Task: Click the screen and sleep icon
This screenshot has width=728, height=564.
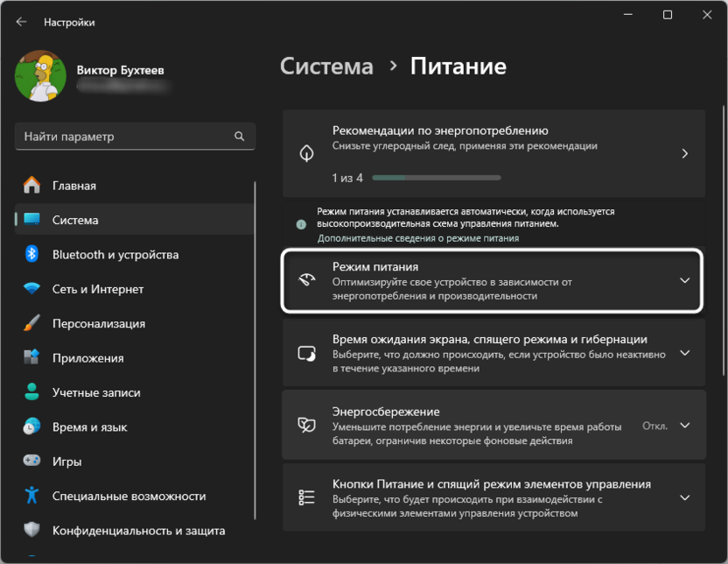Action: [x=306, y=353]
